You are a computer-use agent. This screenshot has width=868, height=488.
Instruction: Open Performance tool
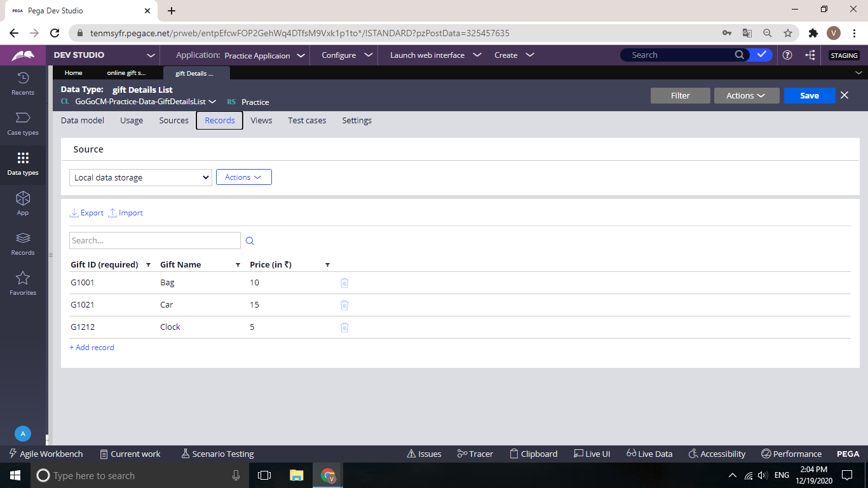pos(791,454)
